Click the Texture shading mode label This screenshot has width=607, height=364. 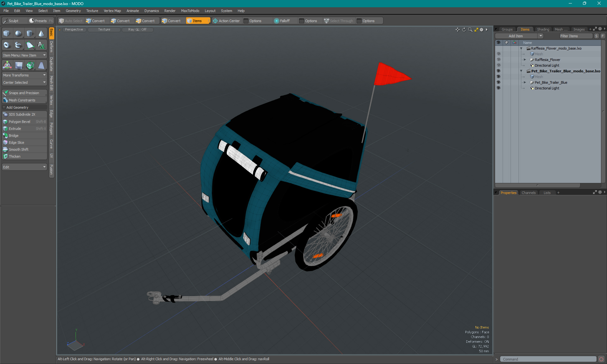[104, 30]
